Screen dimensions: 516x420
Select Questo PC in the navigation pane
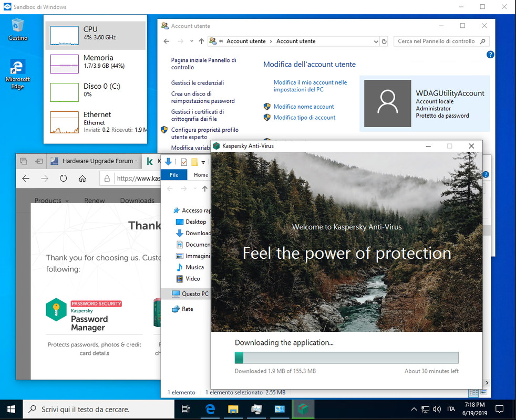click(186, 293)
